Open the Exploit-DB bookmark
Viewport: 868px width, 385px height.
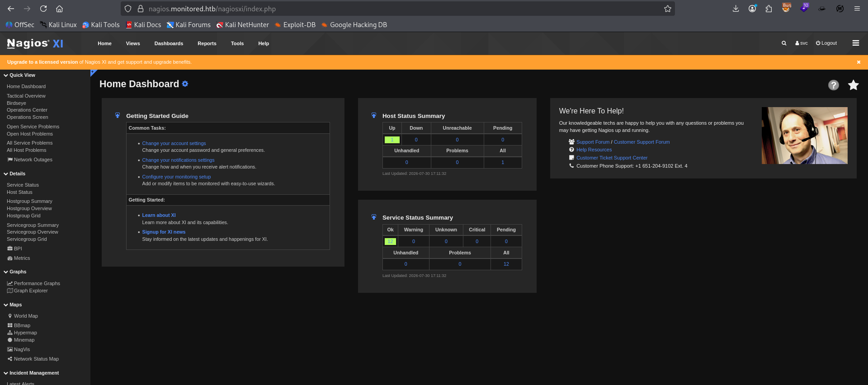coord(295,25)
